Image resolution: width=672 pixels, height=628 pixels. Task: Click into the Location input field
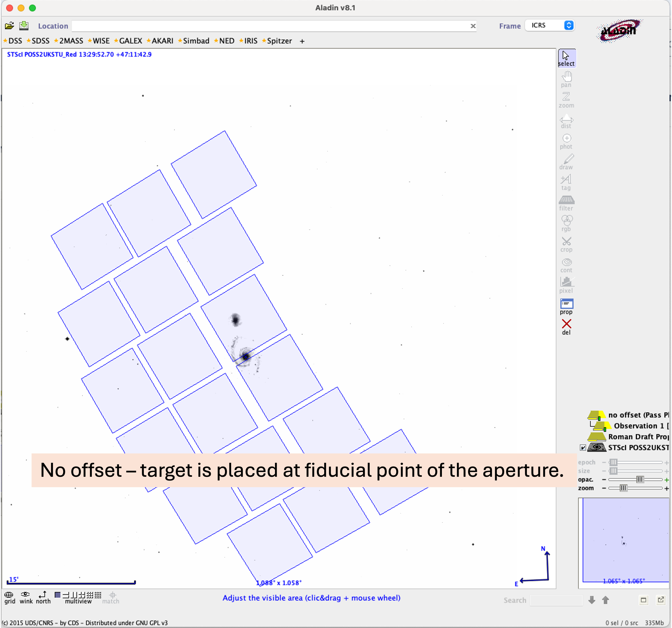coord(270,26)
